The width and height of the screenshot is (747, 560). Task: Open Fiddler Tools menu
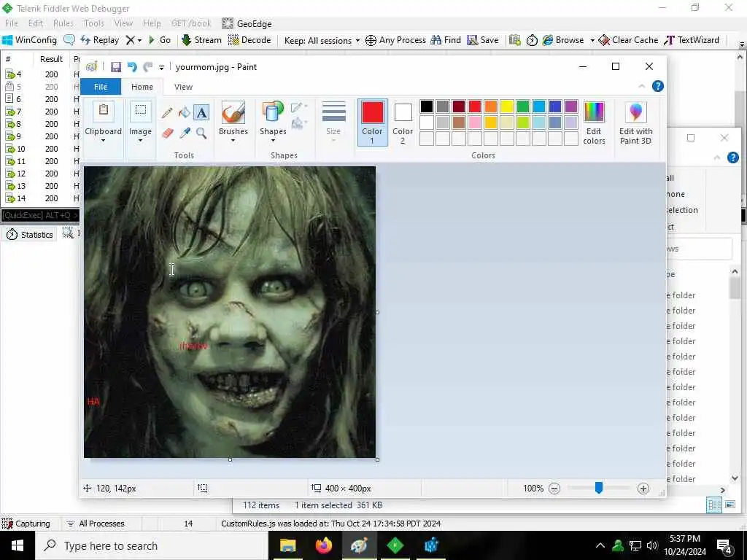point(94,23)
